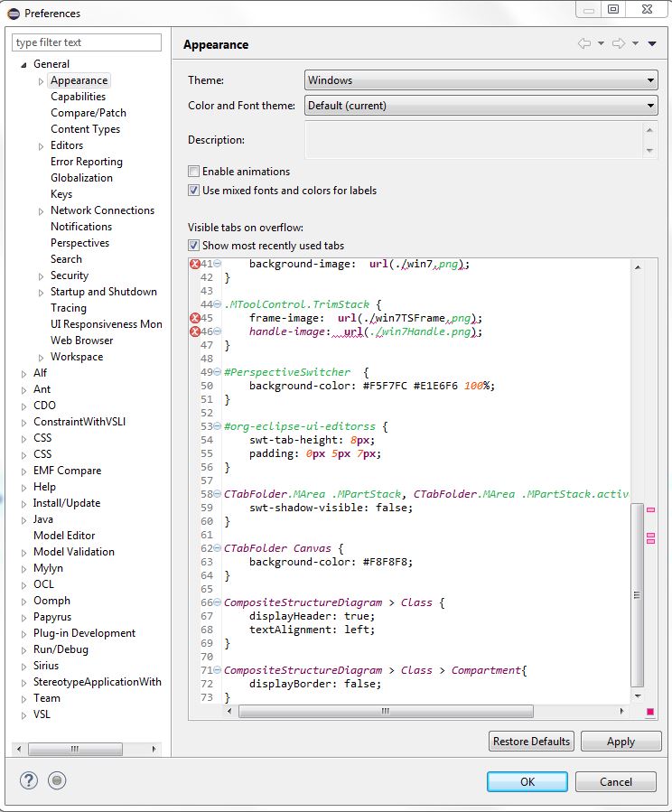Select Compare/Patch preference page

pos(89,113)
